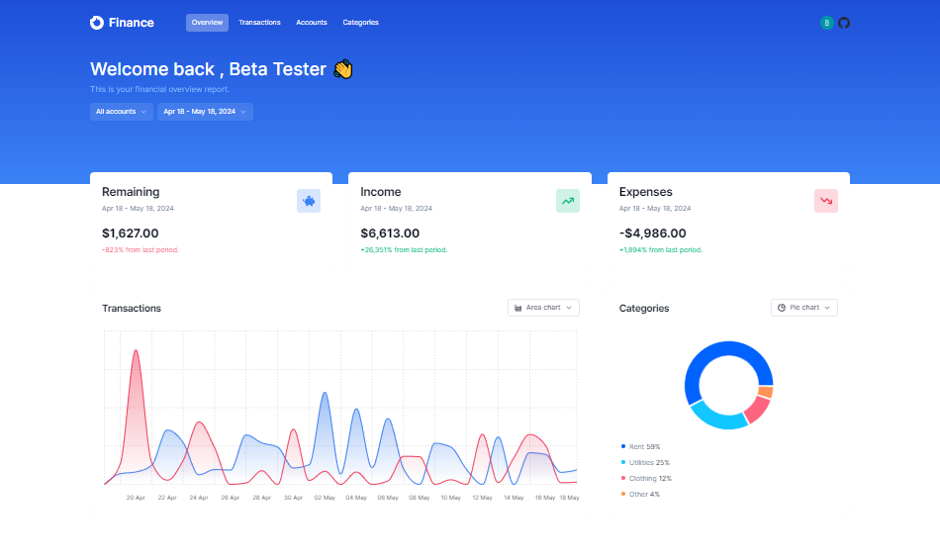Open the Accounts tab
This screenshot has width=940, height=560.
[312, 23]
